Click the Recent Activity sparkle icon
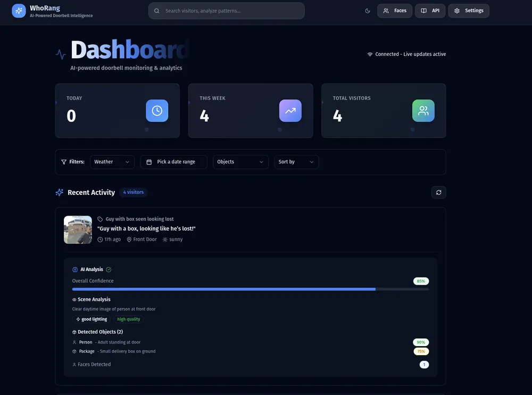The height and width of the screenshot is (395, 532). (x=60, y=193)
